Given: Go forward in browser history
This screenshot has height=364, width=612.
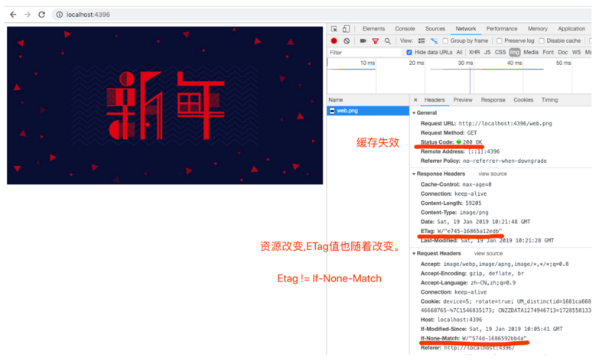Looking at the screenshot, I should click(28, 15).
